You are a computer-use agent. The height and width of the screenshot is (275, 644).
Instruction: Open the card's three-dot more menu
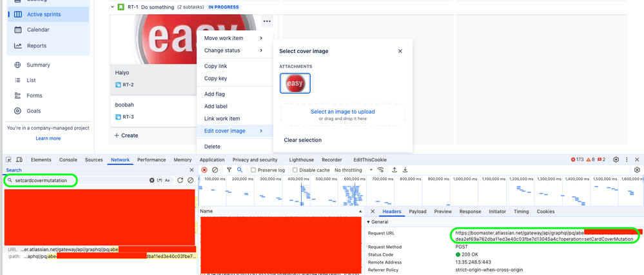[x=267, y=21]
